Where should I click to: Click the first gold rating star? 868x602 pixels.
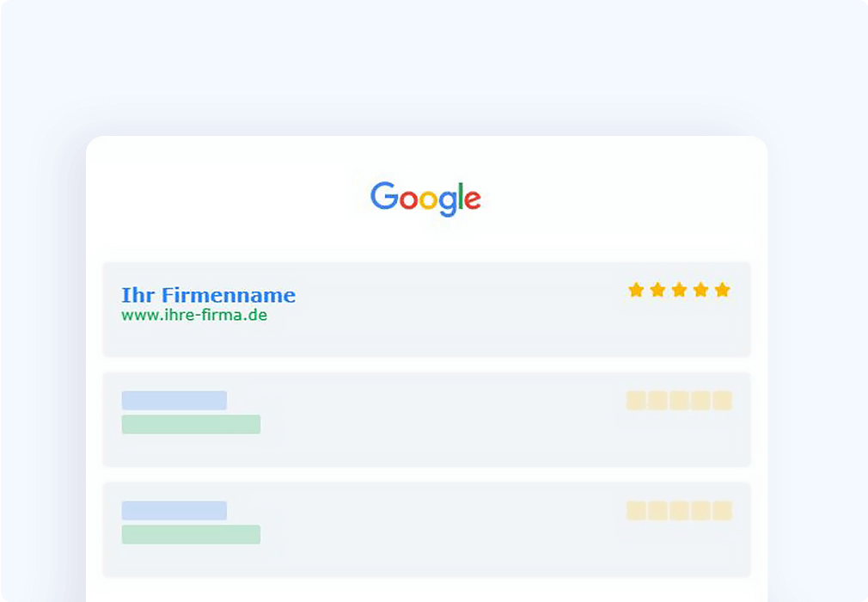(x=636, y=290)
